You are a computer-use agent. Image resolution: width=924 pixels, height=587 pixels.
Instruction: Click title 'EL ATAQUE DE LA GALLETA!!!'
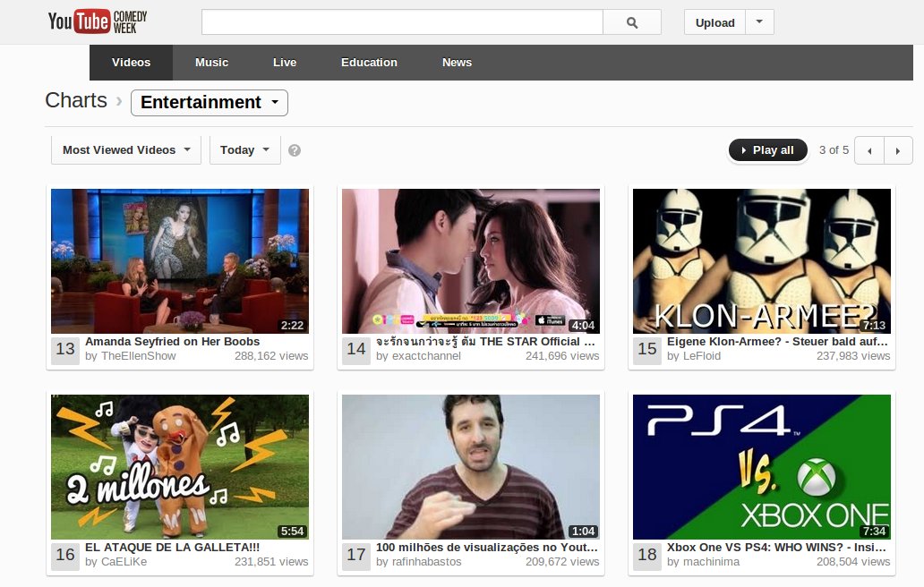pyautogui.click(x=172, y=548)
